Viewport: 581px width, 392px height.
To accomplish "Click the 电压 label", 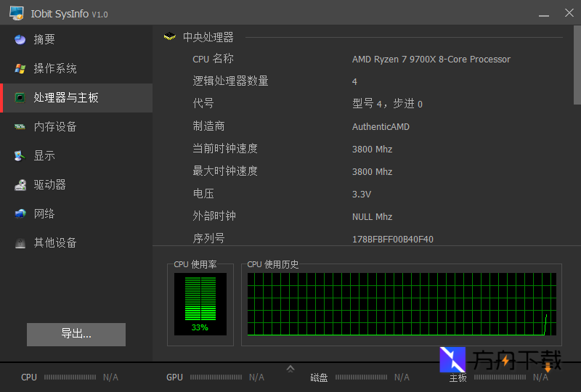I will tap(203, 193).
